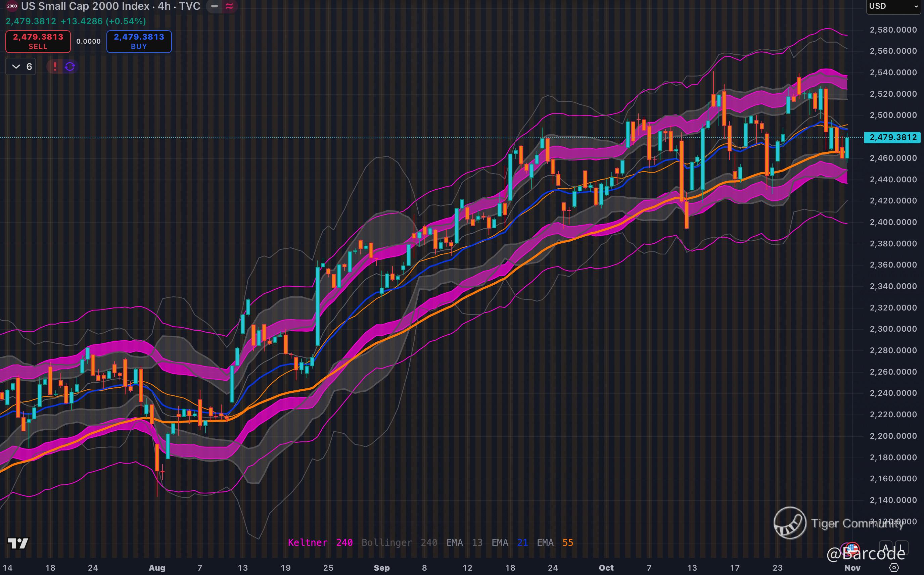Click the purple refresh data icon

[x=70, y=66]
